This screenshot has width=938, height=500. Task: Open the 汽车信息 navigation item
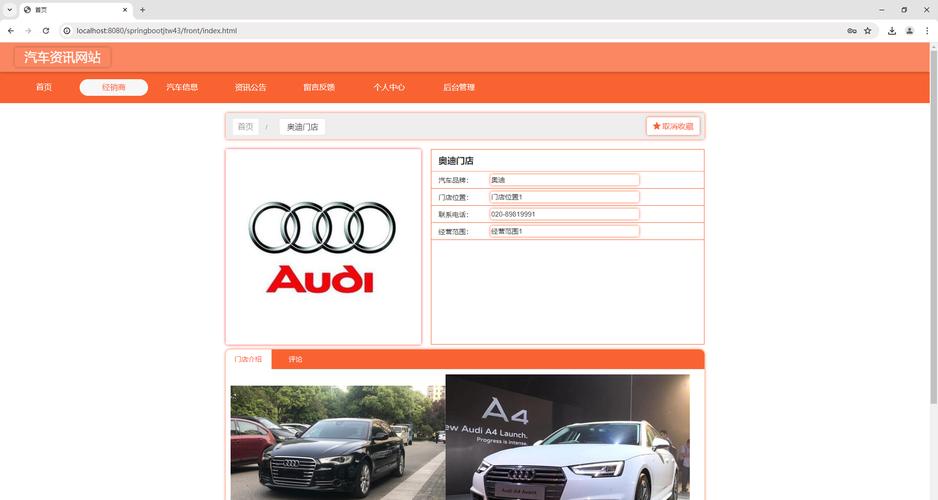pos(182,87)
